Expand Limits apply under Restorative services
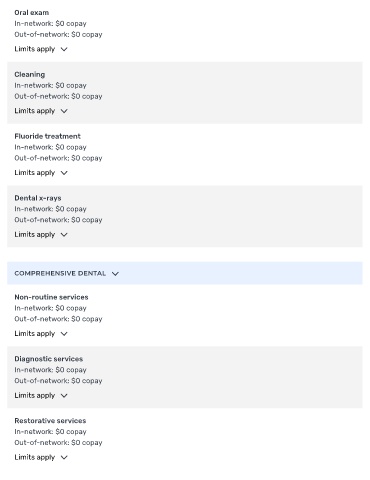 coord(41,457)
